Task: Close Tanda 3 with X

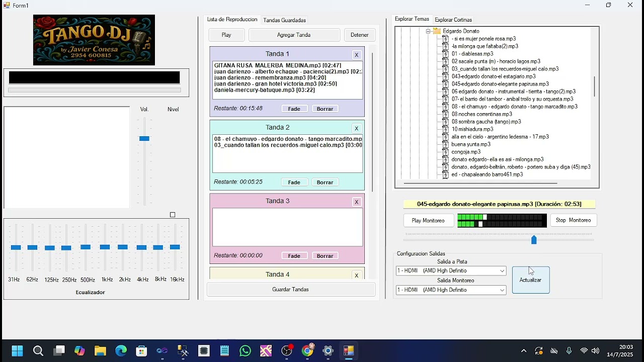Action: [357, 202]
